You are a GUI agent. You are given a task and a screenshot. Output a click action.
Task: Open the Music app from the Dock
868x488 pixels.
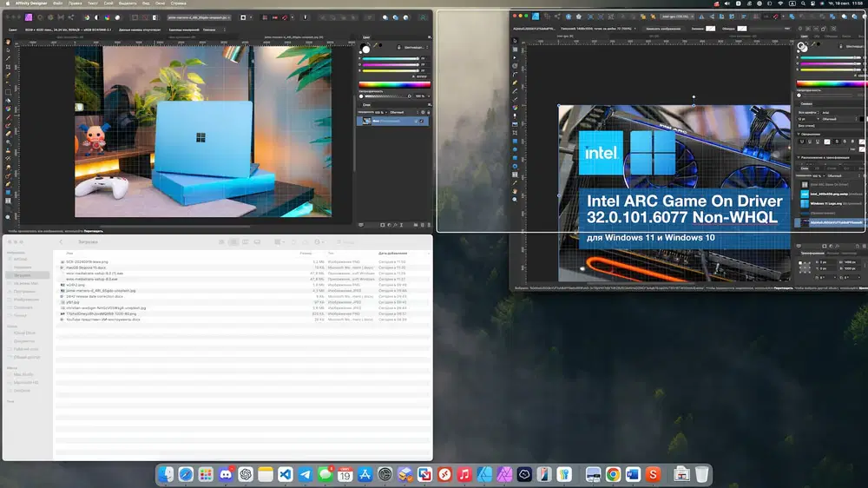point(464,474)
